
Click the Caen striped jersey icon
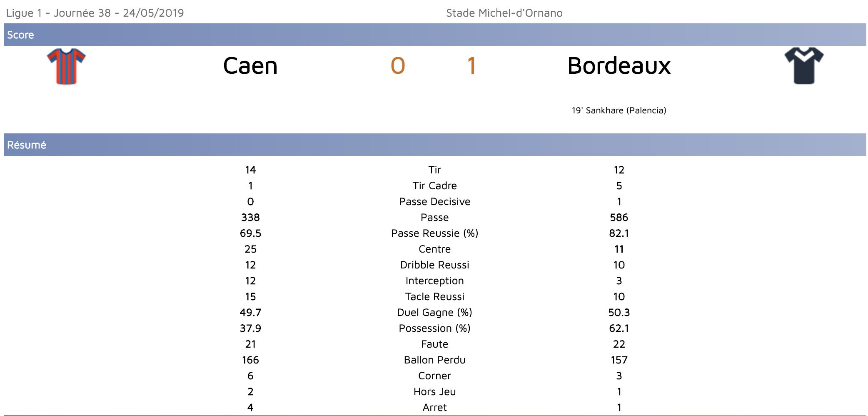[x=66, y=66]
